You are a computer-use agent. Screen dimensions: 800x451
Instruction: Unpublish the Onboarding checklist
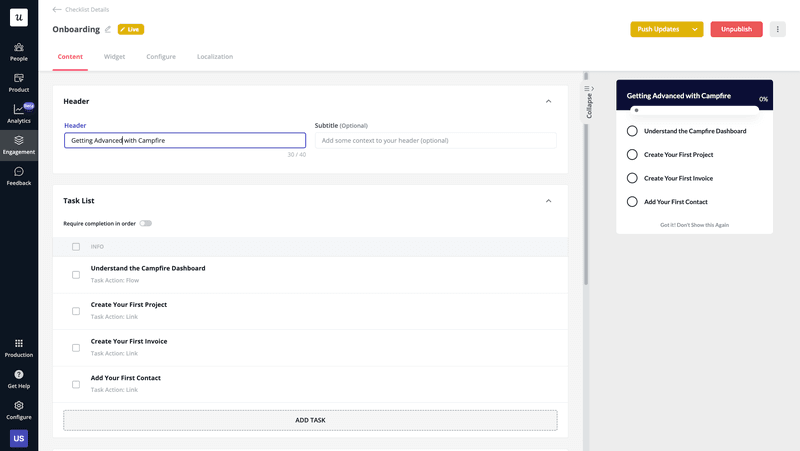[736, 29]
